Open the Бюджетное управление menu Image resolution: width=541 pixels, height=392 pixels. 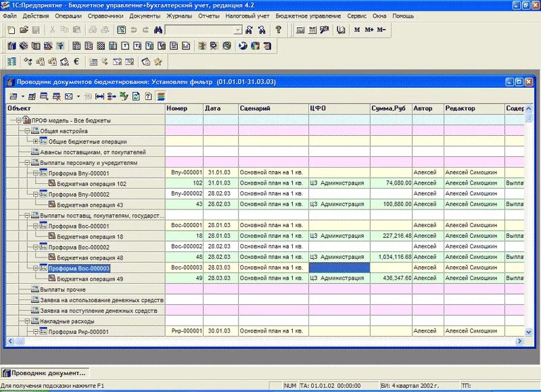coord(308,16)
